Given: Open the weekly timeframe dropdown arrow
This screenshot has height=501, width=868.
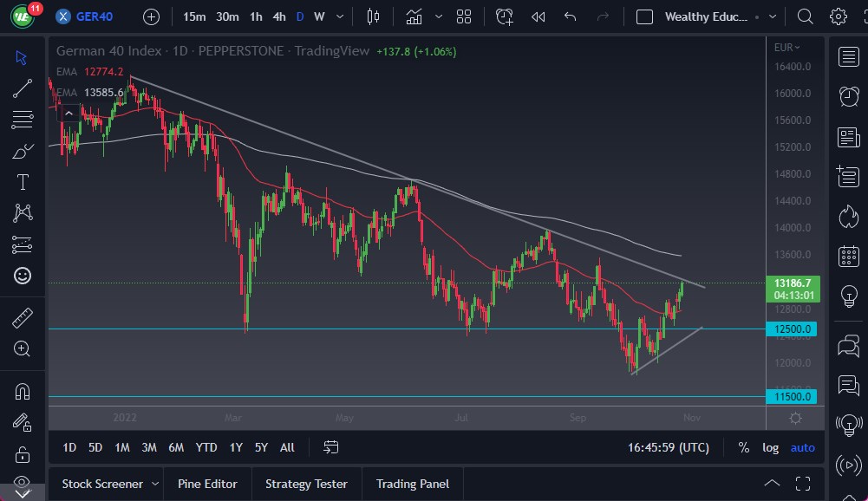Looking at the screenshot, I should coord(339,16).
